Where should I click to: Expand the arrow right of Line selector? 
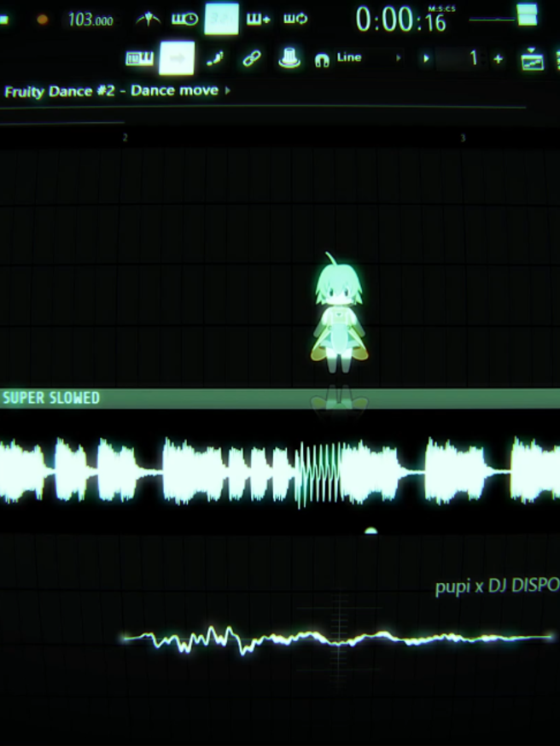pyautogui.click(x=399, y=58)
